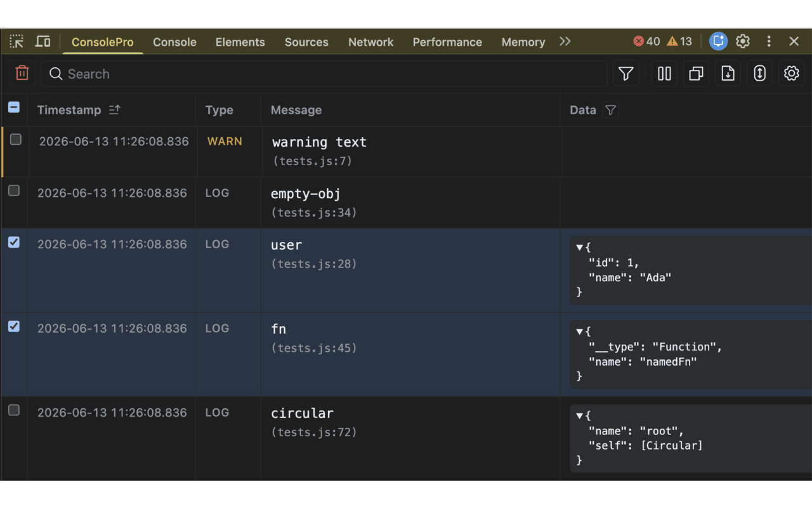The width and height of the screenshot is (812, 508).
Task: Check the warning text row checkbox
Action: pyautogui.click(x=16, y=139)
